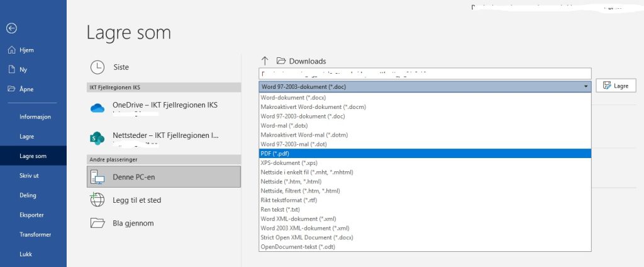Open Siste recent locations
This screenshot has width=644, height=267.
pos(164,67)
